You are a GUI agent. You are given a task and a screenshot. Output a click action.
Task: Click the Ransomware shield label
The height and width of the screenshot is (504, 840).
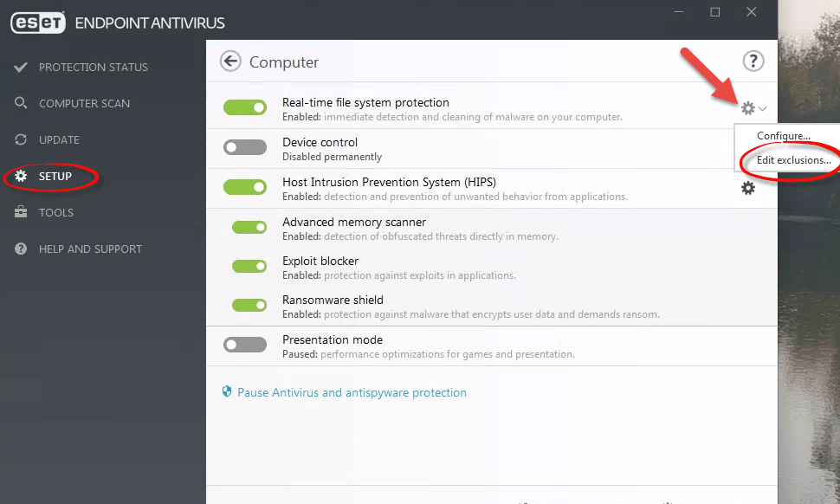pyautogui.click(x=333, y=300)
